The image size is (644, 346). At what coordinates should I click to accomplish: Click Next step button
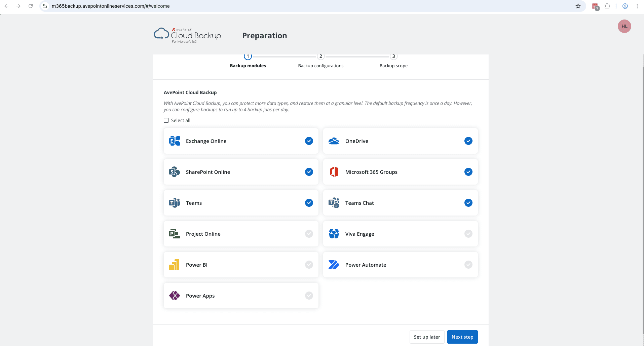[462, 337]
